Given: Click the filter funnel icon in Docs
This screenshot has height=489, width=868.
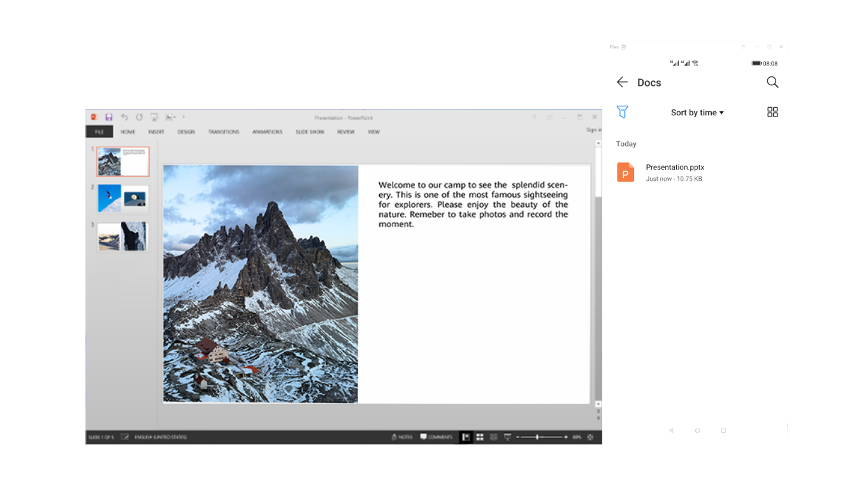Looking at the screenshot, I should (623, 112).
